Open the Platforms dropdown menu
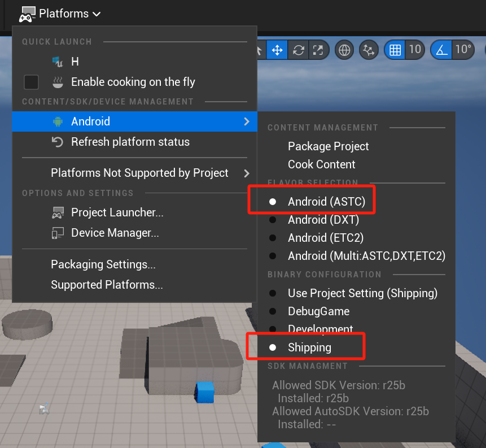The width and height of the screenshot is (486, 448). tap(60, 13)
